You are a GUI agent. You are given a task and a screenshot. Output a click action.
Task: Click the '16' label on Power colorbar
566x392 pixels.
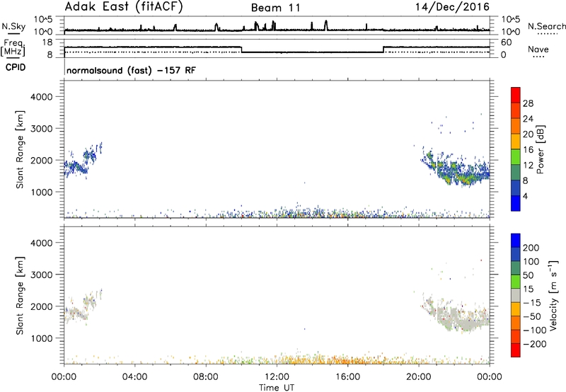tap(528, 149)
